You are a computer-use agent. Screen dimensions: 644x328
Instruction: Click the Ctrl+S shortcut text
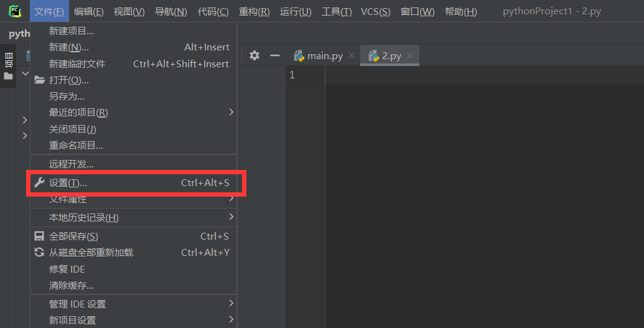pos(215,237)
